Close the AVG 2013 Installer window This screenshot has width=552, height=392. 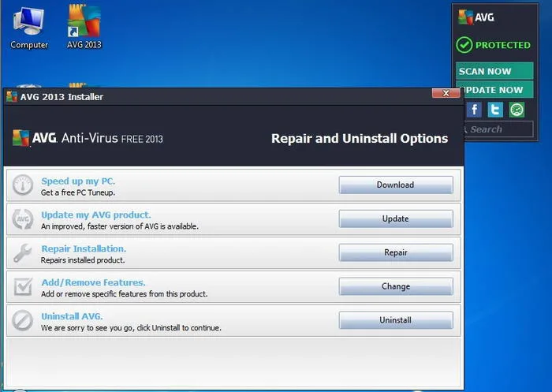click(446, 93)
